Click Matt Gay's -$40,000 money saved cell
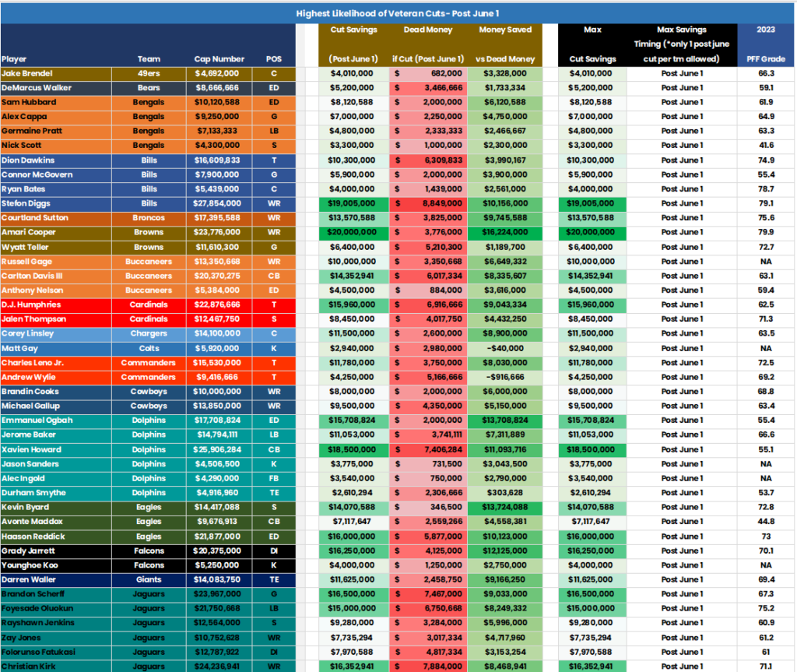The image size is (797, 672). [504, 348]
